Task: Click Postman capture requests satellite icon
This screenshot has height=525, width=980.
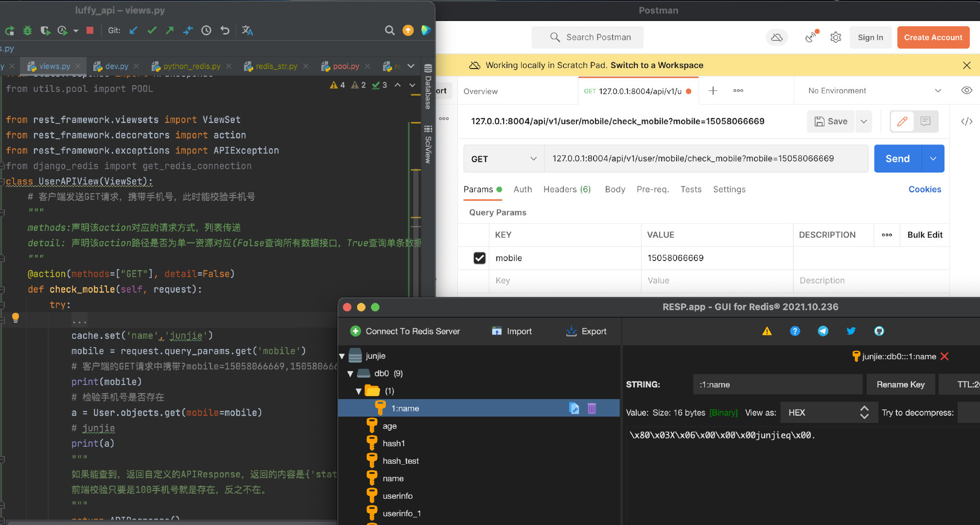Action: [x=811, y=37]
